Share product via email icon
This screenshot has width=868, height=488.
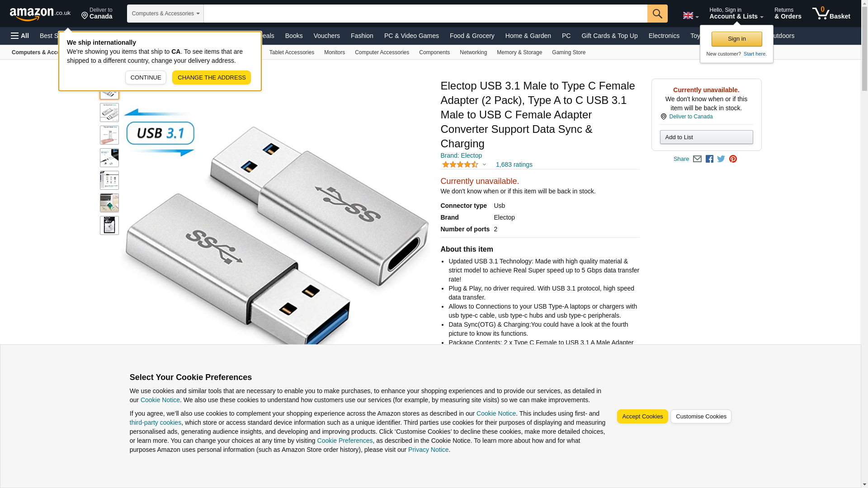pyautogui.click(x=697, y=159)
